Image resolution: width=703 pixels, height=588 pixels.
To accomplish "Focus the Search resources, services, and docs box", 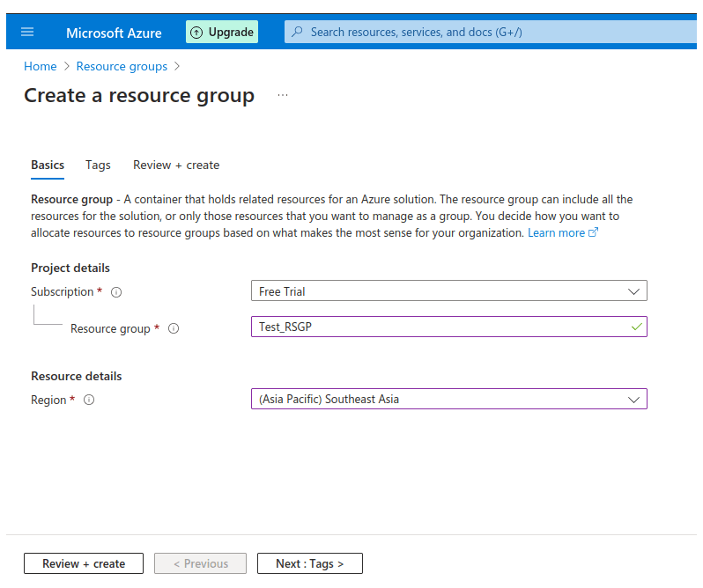I will tap(491, 32).
